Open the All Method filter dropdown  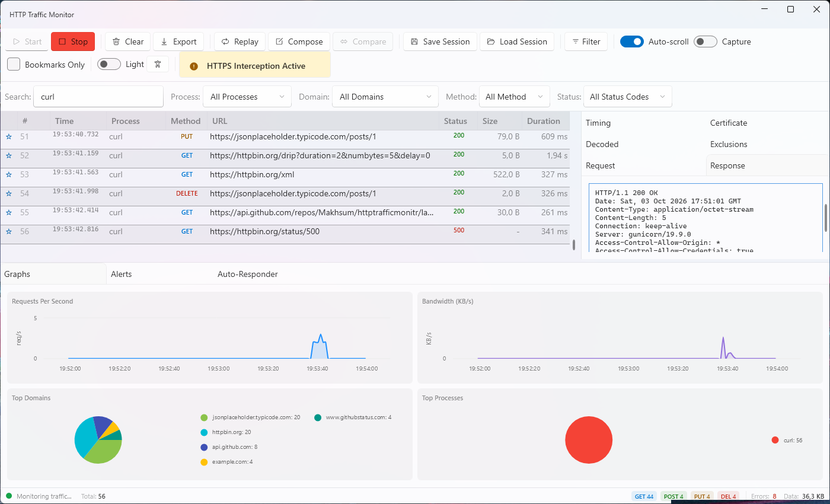coord(514,97)
